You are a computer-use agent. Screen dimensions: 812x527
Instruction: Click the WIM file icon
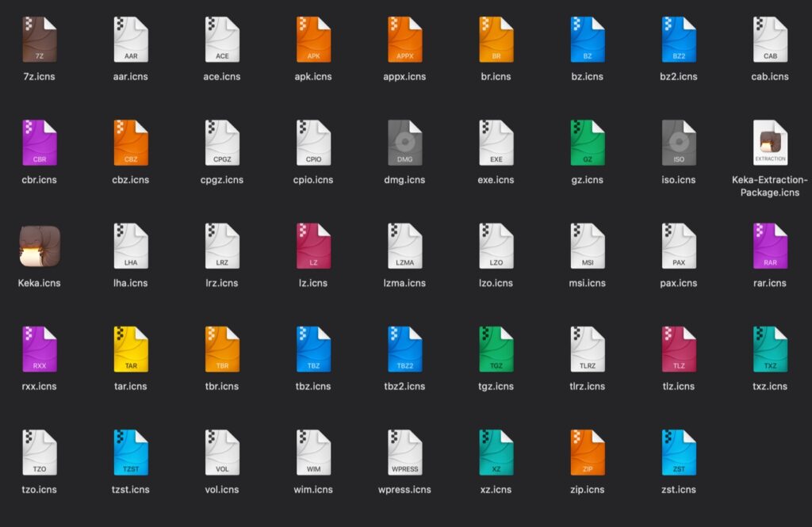(x=313, y=453)
